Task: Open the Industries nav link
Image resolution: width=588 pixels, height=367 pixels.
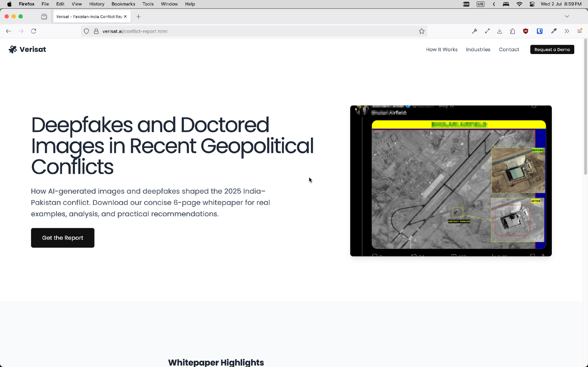Action: click(x=478, y=49)
